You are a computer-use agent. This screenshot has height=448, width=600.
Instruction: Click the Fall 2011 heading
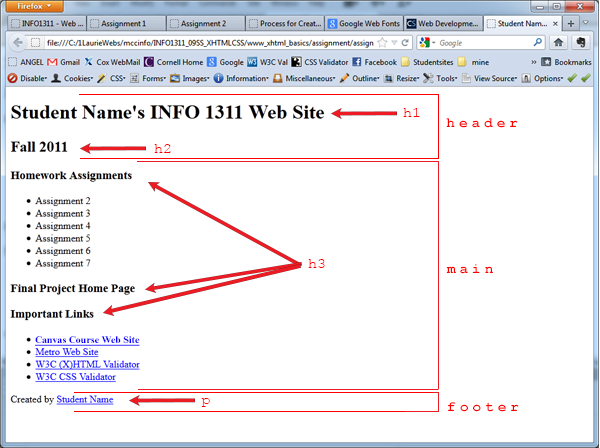(x=39, y=147)
